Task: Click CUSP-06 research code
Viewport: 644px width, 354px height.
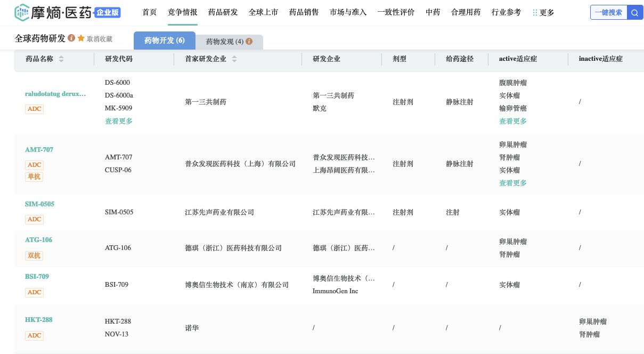Action: click(118, 170)
